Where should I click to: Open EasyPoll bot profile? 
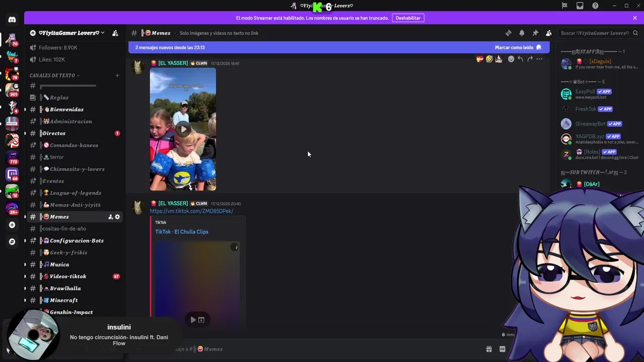[x=600, y=94]
